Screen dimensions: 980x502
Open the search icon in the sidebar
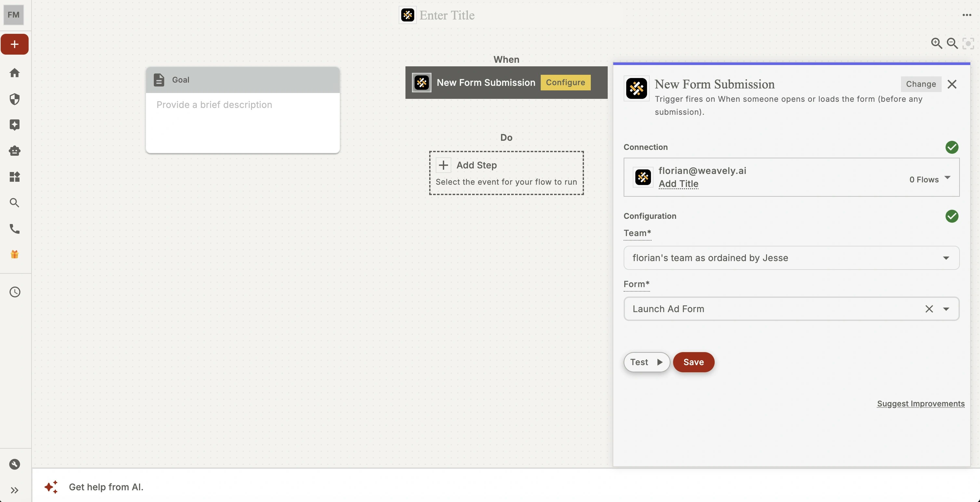(x=14, y=203)
